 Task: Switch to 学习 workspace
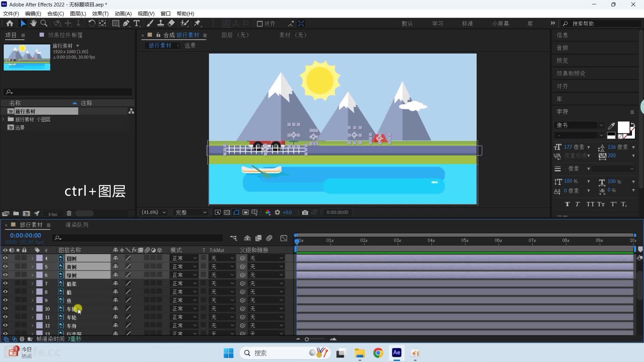(437, 24)
